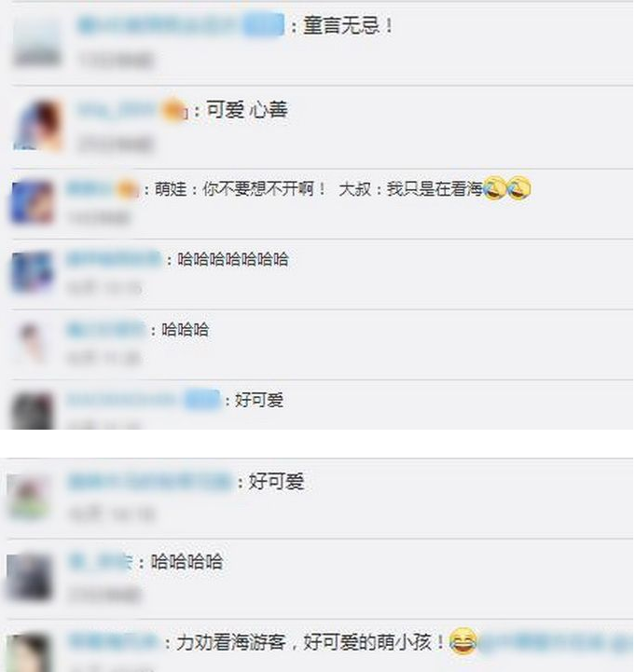The height and width of the screenshot is (672, 635).
Task: Click avatar next to 哈哈哈哈 comment
Action: [x=28, y=578]
